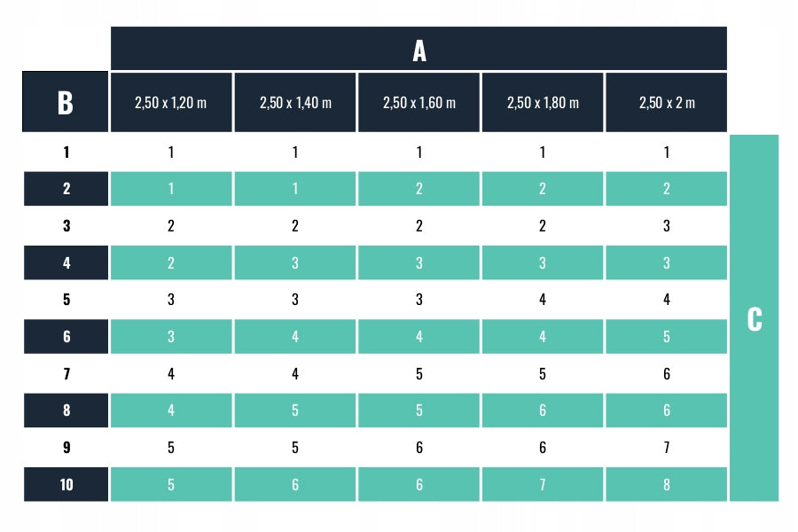
Task: Click row 10 cell under "2,50 x 2 m"
Action: click(667, 485)
